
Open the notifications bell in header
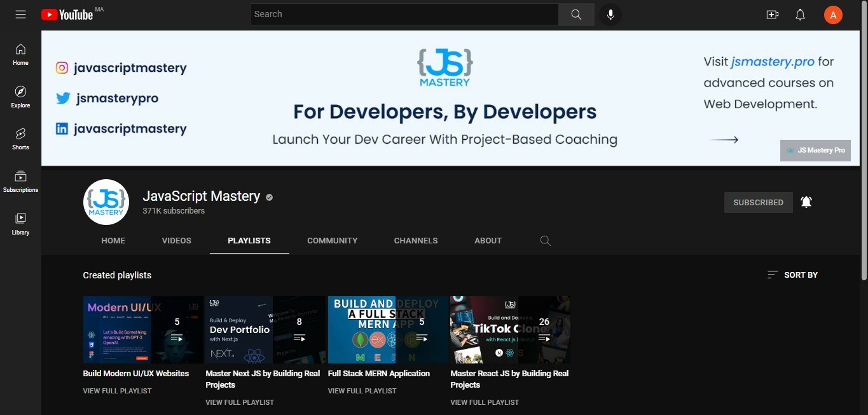tap(801, 15)
